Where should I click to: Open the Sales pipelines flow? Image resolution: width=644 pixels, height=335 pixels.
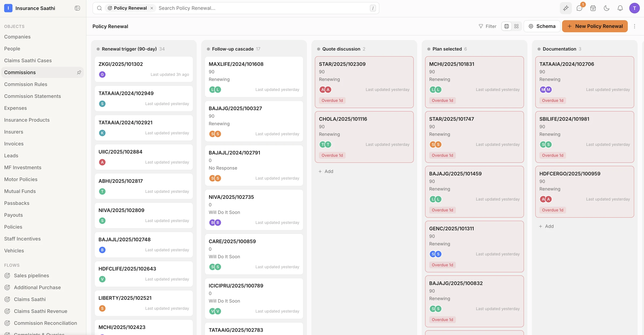click(31, 275)
